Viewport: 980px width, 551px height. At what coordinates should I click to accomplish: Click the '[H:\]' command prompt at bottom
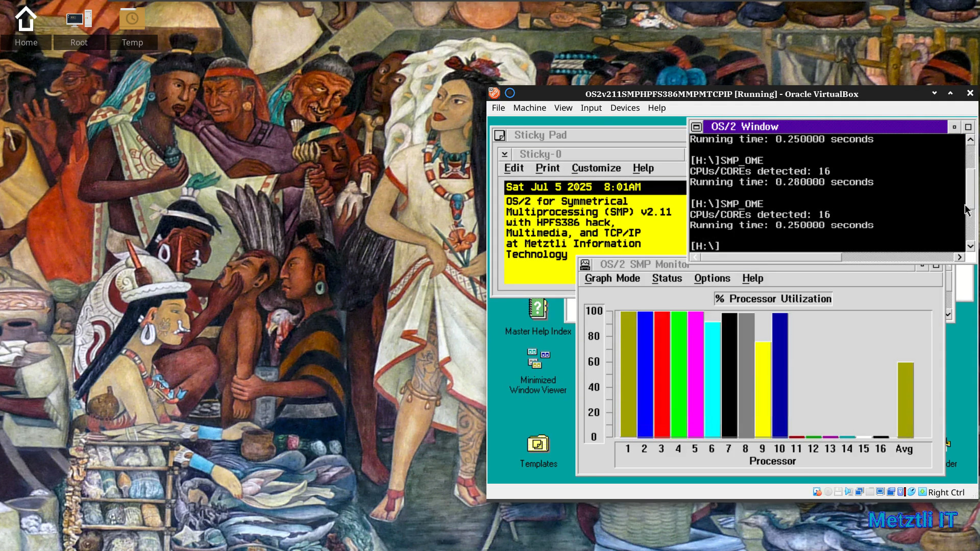704,246
